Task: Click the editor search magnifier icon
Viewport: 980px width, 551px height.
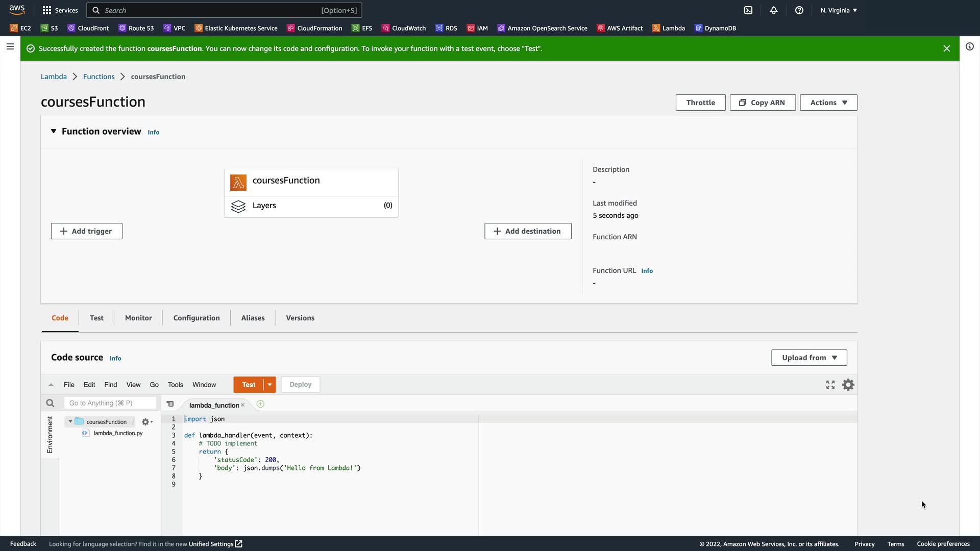Action: (x=50, y=403)
